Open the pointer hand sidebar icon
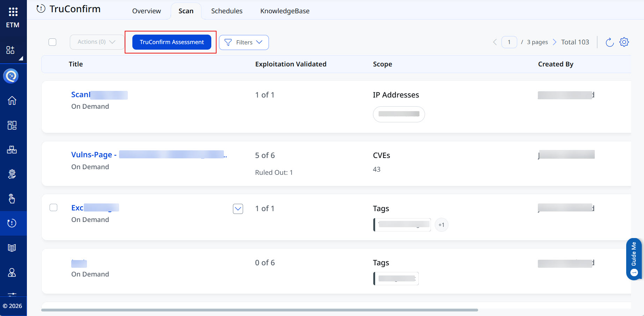 point(12,199)
